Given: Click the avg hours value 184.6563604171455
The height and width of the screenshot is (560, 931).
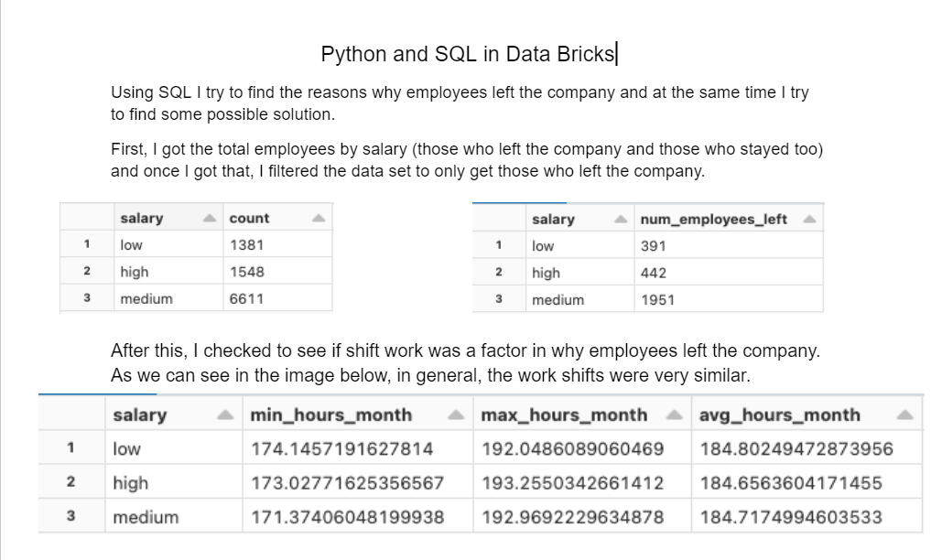Looking at the screenshot, I should (791, 483).
